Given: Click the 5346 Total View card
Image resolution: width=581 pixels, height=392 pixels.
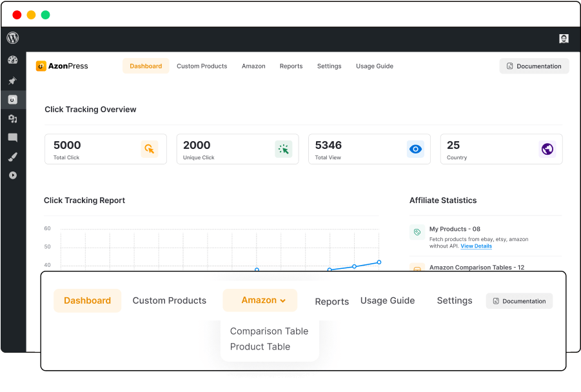Looking at the screenshot, I should (369, 149).
